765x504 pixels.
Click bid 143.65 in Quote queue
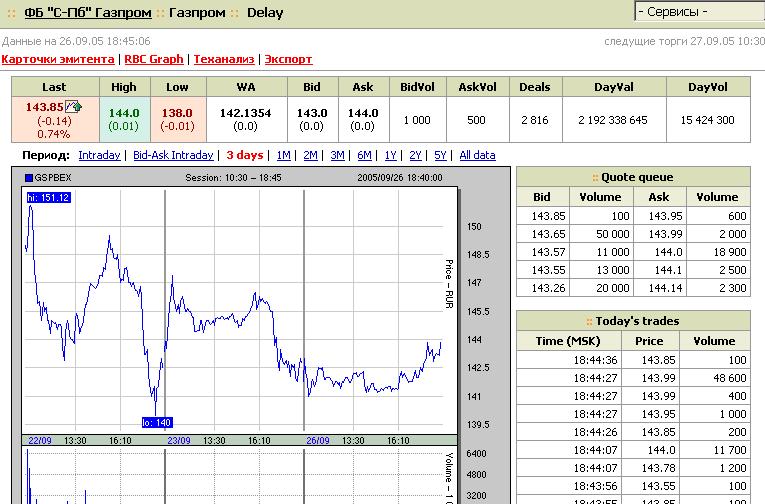pos(548,234)
